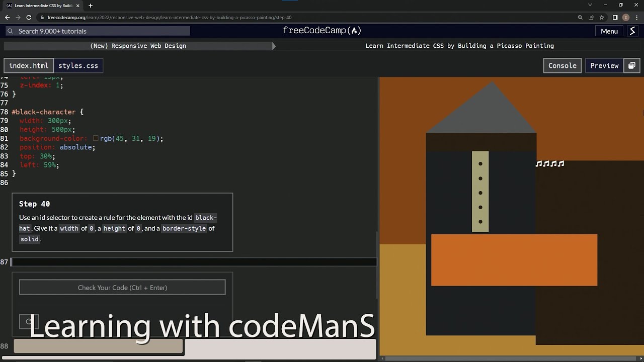Image resolution: width=644 pixels, height=362 pixels.
Task: Open the zoom magnifier icon in address bar
Action: [580, 18]
